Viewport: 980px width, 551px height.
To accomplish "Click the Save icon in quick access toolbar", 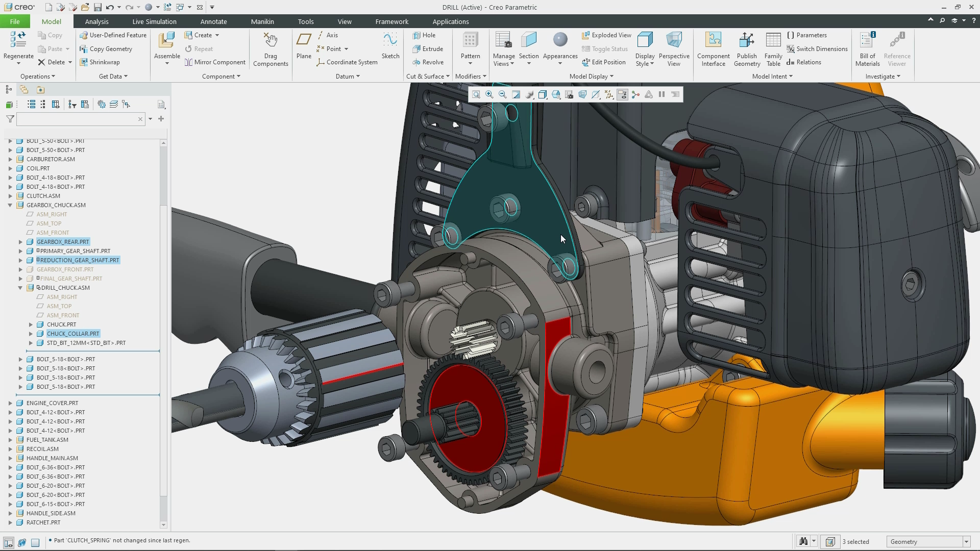I will pos(97,7).
